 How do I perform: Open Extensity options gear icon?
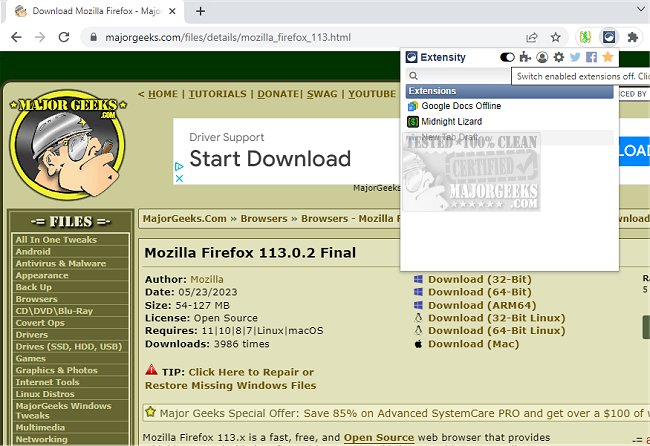coord(558,57)
